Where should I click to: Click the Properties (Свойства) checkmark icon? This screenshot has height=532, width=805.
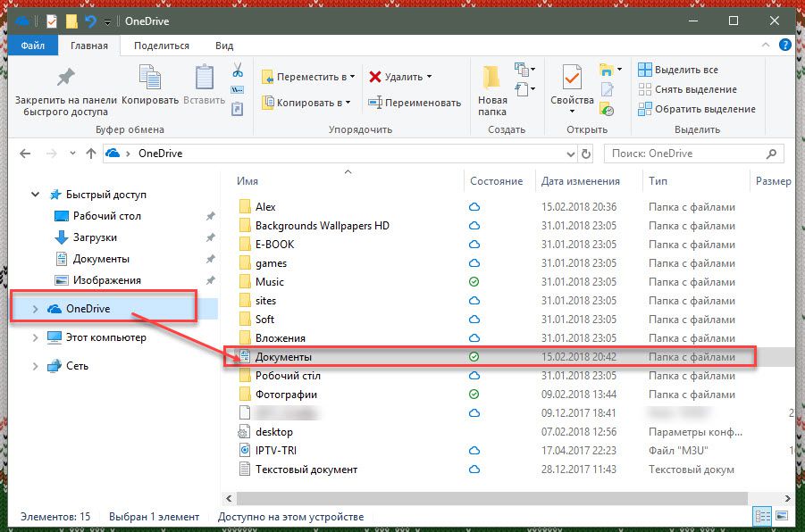tap(572, 79)
